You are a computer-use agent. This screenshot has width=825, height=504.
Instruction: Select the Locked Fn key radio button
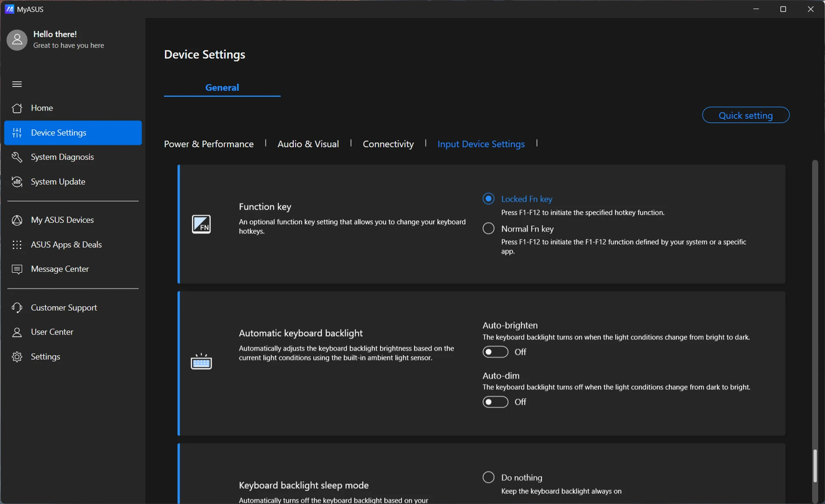(489, 199)
